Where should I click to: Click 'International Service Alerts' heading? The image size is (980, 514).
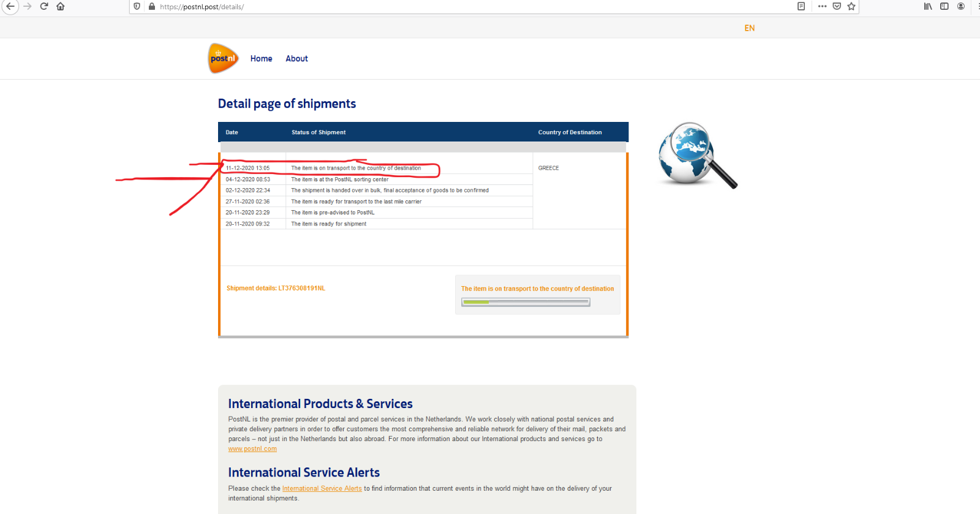[x=304, y=473]
